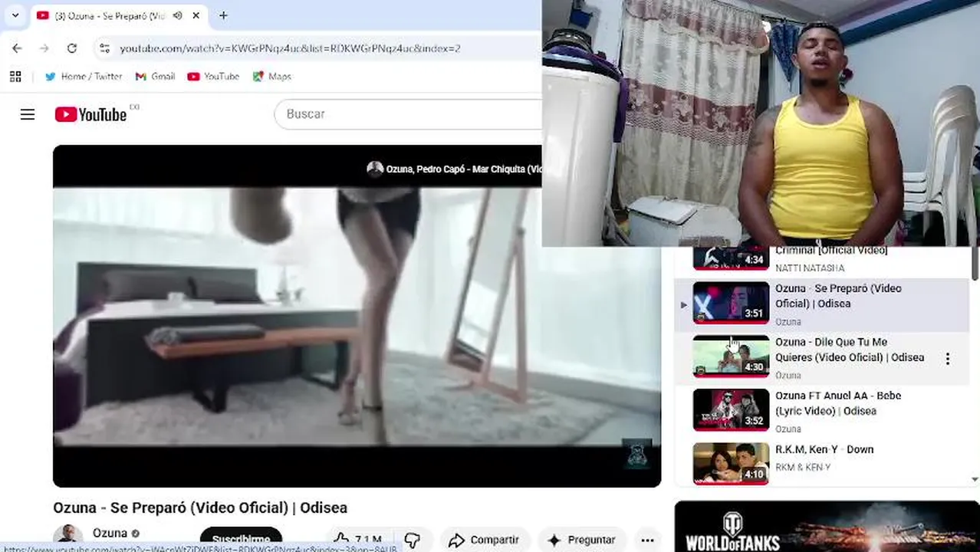The height and width of the screenshot is (552, 980).
Task: Click the video title Ozuna - Se Preparó
Action: (200, 508)
